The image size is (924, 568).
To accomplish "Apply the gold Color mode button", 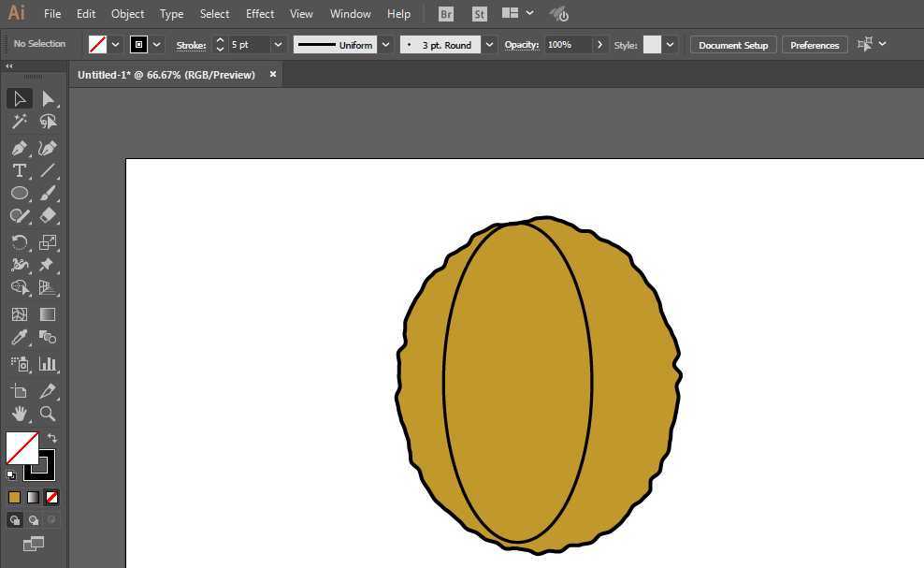I will [15, 497].
